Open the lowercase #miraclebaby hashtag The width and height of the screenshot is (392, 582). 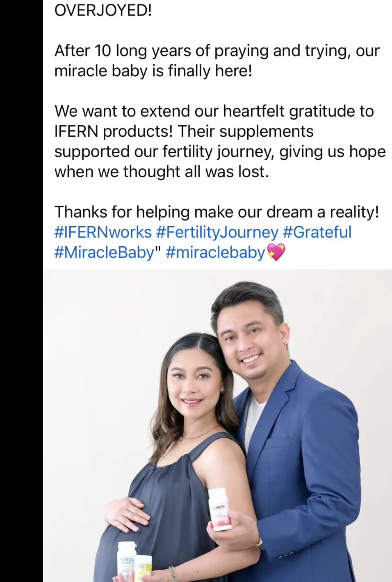pyautogui.click(x=216, y=252)
